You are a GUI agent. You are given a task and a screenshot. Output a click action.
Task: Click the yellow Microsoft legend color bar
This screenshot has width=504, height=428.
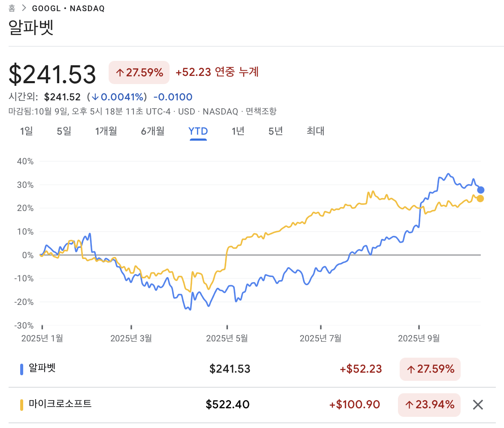point(21,405)
